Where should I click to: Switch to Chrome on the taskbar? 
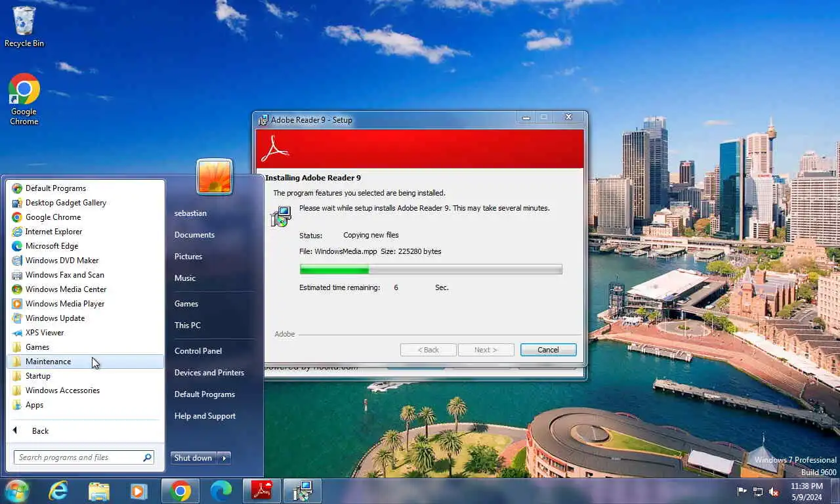pyautogui.click(x=180, y=491)
